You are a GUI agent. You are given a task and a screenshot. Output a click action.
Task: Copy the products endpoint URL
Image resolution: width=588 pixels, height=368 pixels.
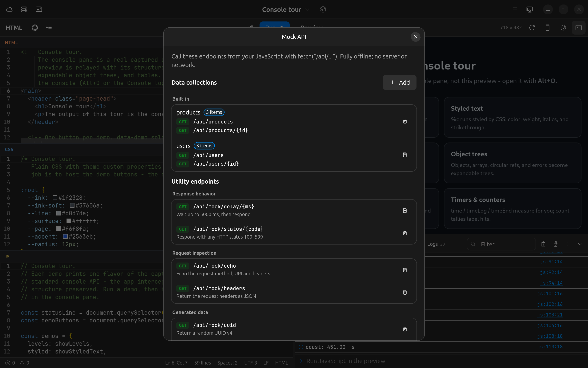[404, 121]
